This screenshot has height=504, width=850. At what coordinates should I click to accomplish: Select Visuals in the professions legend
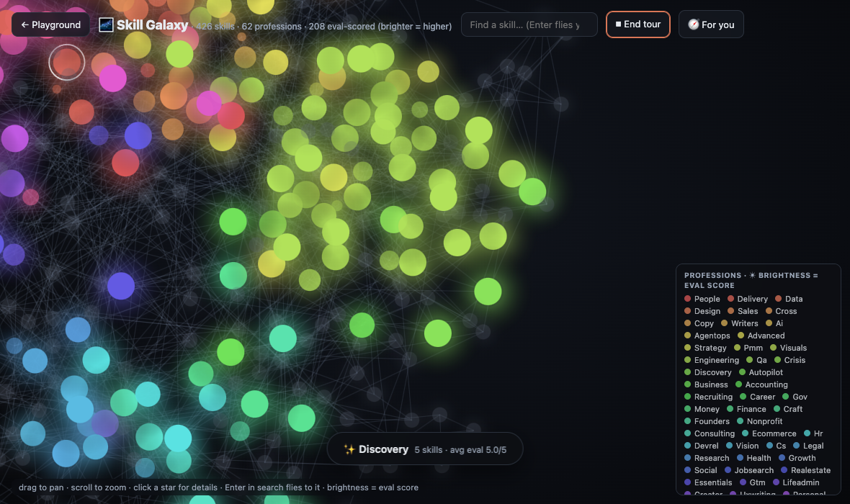tap(788, 348)
